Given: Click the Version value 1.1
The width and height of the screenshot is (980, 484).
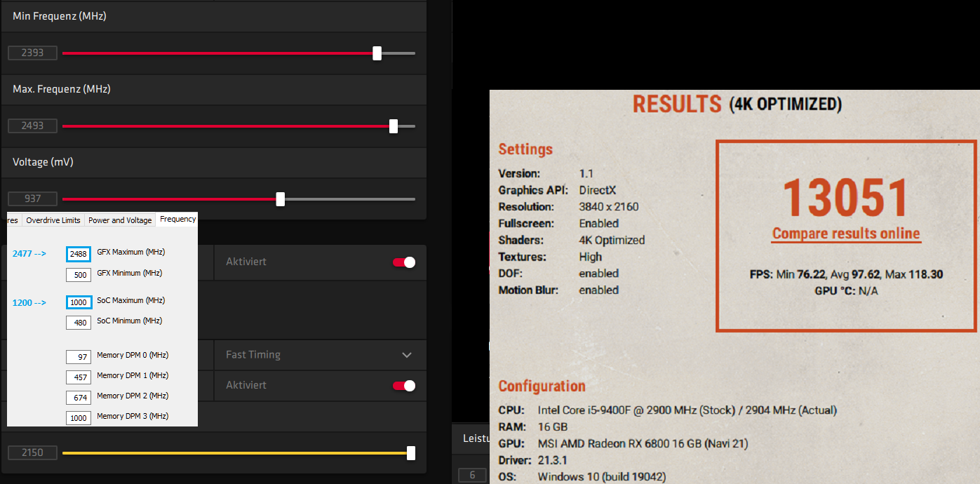Looking at the screenshot, I should click(x=586, y=173).
